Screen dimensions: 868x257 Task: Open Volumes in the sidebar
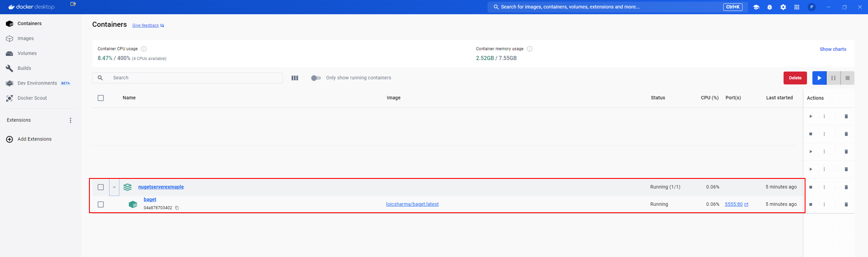27,53
